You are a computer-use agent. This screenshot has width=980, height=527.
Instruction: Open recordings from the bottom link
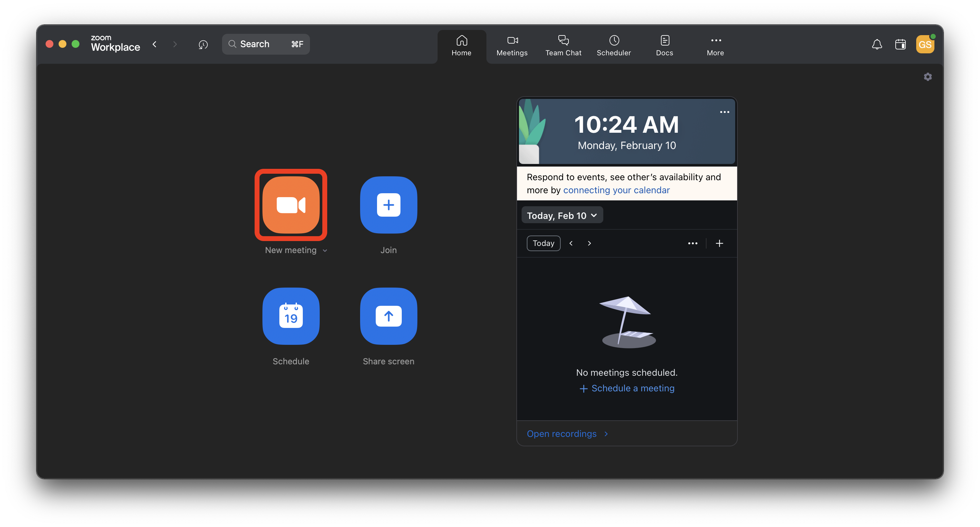click(562, 433)
